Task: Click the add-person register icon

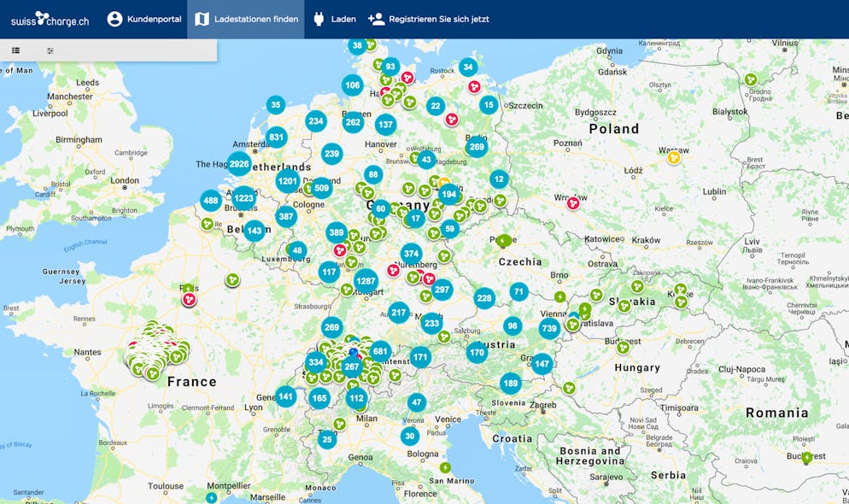Action: click(x=377, y=19)
